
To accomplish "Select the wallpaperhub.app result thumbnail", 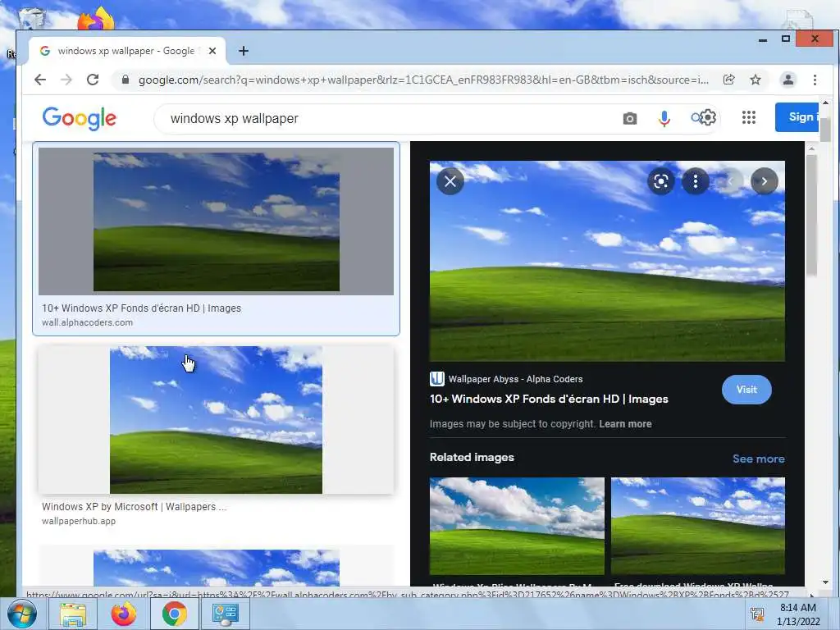I will [x=216, y=420].
